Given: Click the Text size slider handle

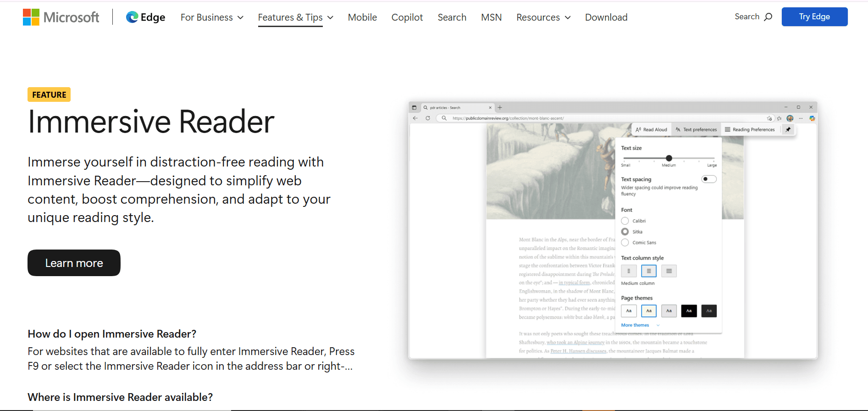Looking at the screenshot, I should (x=669, y=158).
